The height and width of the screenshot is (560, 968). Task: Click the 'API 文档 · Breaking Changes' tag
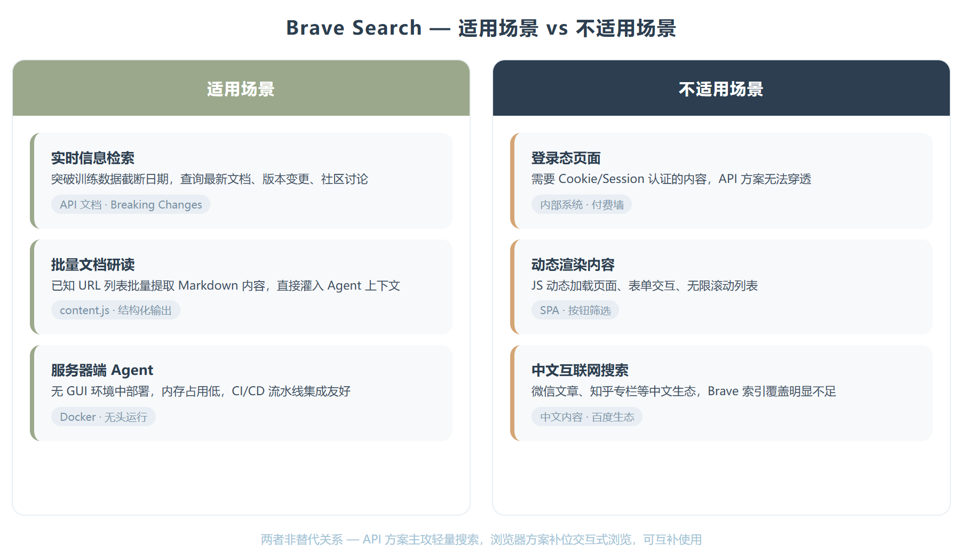tap(131, 205)
